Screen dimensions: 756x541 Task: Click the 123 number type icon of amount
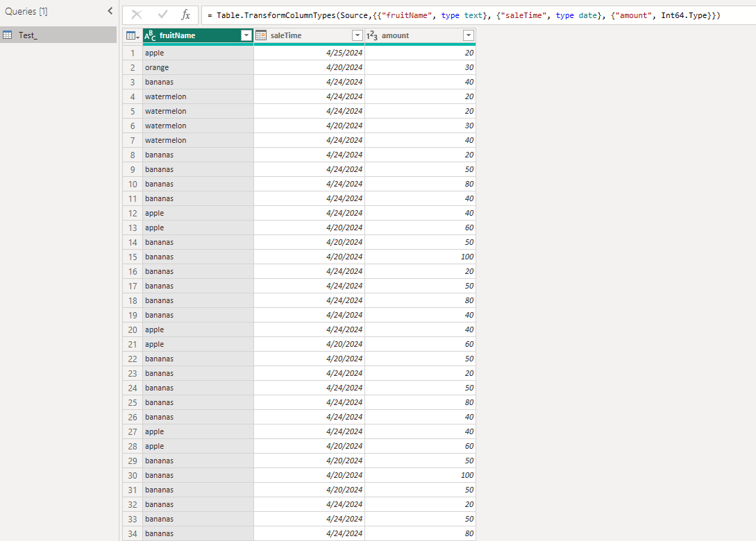(x=372, y=35)
